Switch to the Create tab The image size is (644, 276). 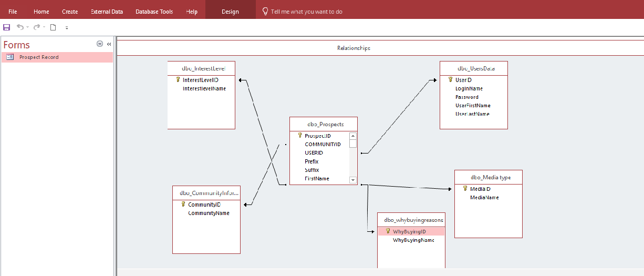coord(70,12)
